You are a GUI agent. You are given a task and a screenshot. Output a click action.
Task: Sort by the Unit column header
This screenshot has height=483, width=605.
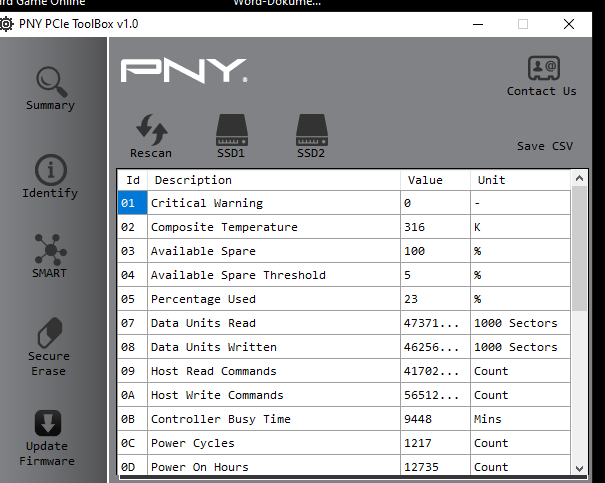tap(521, 180)
